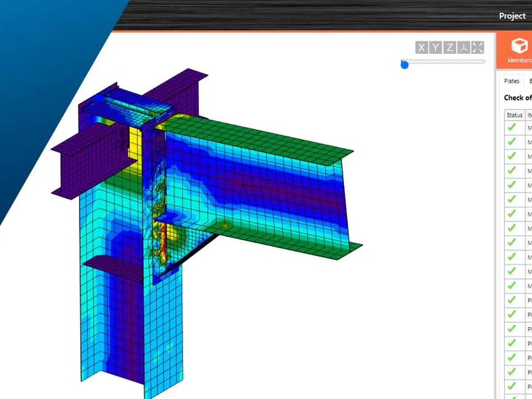
Task: Switch to the Plates tab
Action: (511, 81)
